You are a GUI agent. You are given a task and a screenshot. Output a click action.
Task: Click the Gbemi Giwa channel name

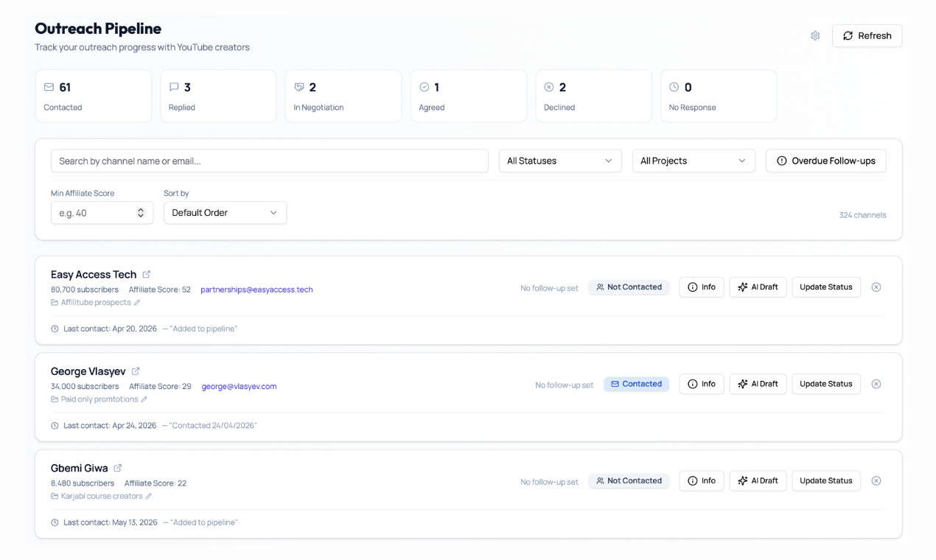pos(80,468)
